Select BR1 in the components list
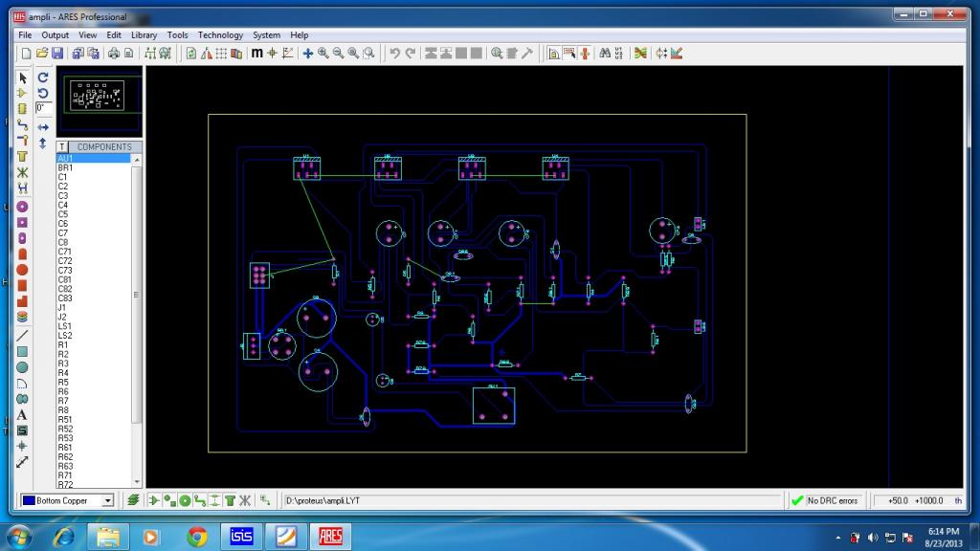 (94, 167)
